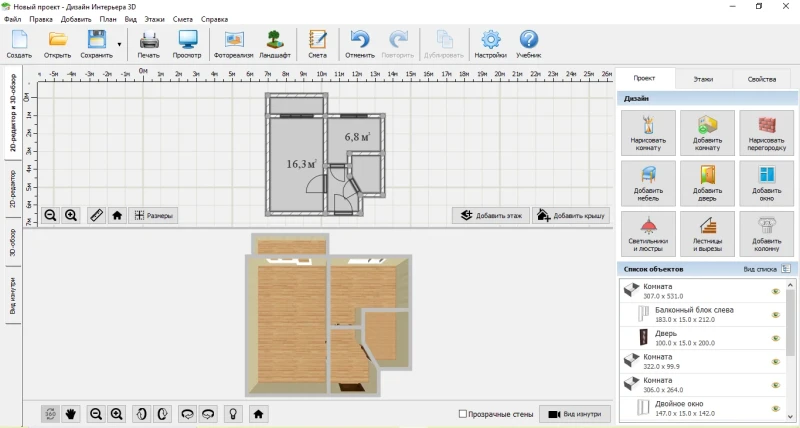The height and width of the screenshot is (428, 800).
Task: Open the Вид menu
Action: (131, 19)
